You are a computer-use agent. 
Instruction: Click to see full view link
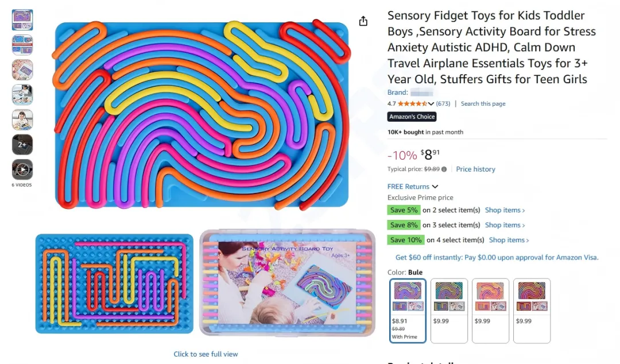click(x=206, y=354)
